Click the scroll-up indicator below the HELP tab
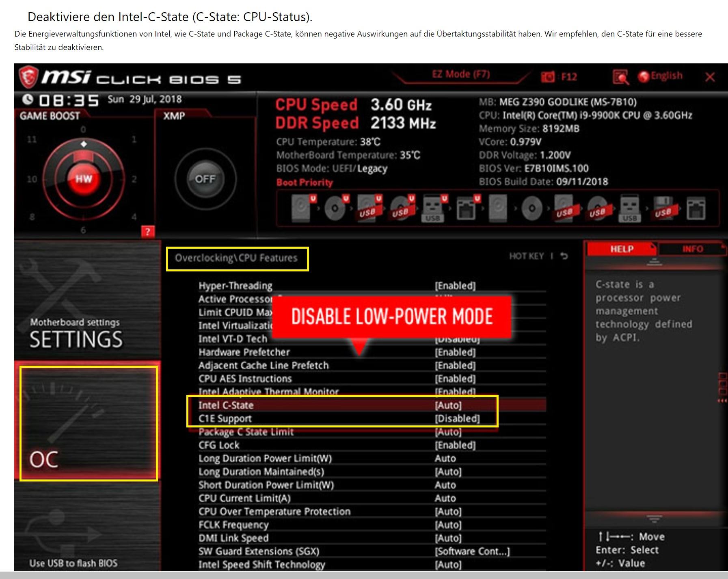 coord(654,262)
